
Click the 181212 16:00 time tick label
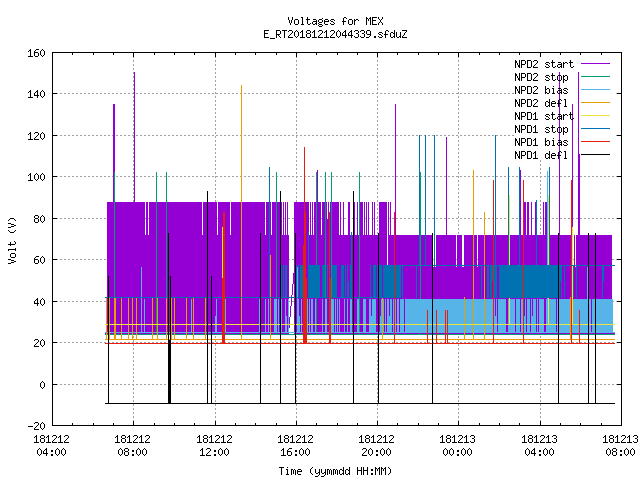296,446
